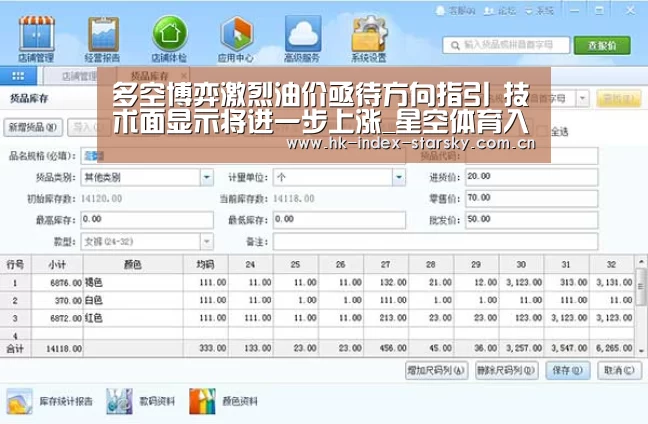
Task: Click the 品名规格 input field
Action: 243,156
